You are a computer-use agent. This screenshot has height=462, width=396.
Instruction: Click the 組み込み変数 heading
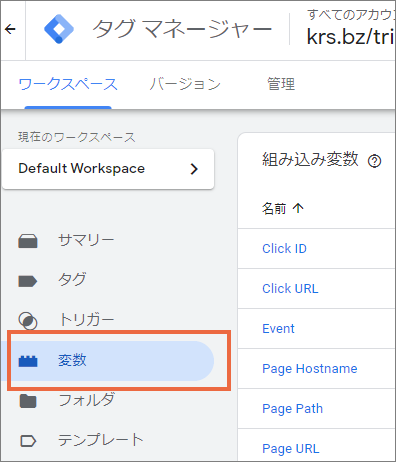(310, 159)
